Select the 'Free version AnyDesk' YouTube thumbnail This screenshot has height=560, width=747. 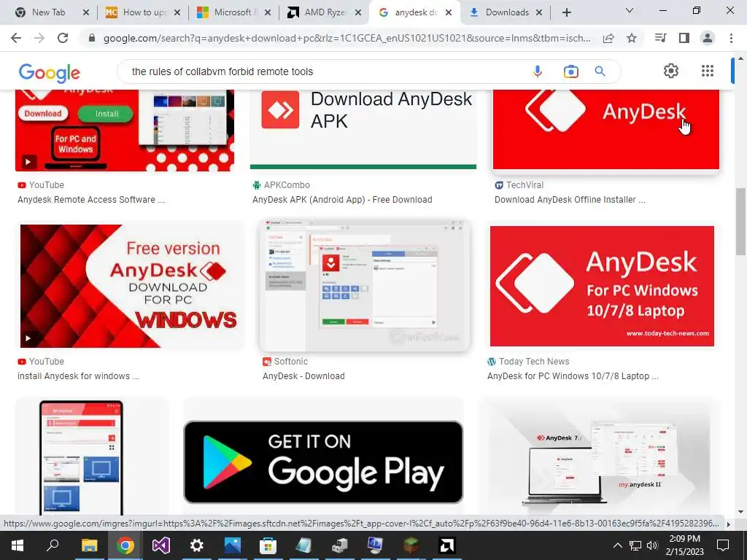pyautogui.click(x=129, y=286)
